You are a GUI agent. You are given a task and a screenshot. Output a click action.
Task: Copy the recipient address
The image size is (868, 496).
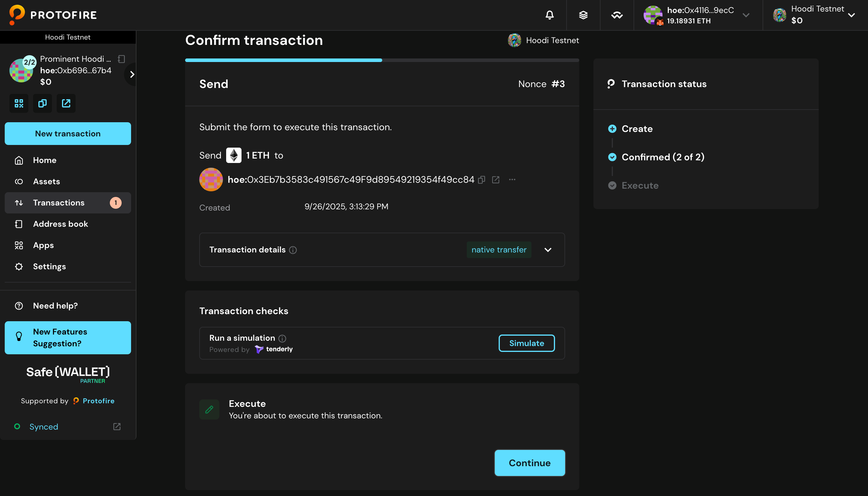tap(481, 180)
